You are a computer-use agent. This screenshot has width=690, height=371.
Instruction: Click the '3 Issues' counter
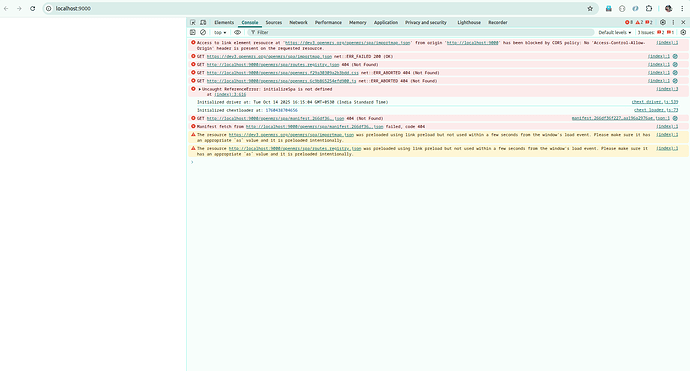pos(656,33)
